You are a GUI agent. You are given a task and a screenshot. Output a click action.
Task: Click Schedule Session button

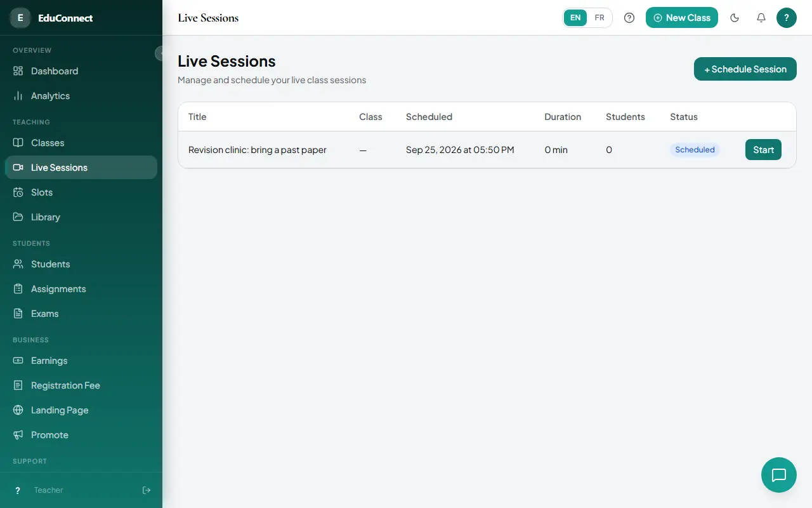(x=745, y=69)
